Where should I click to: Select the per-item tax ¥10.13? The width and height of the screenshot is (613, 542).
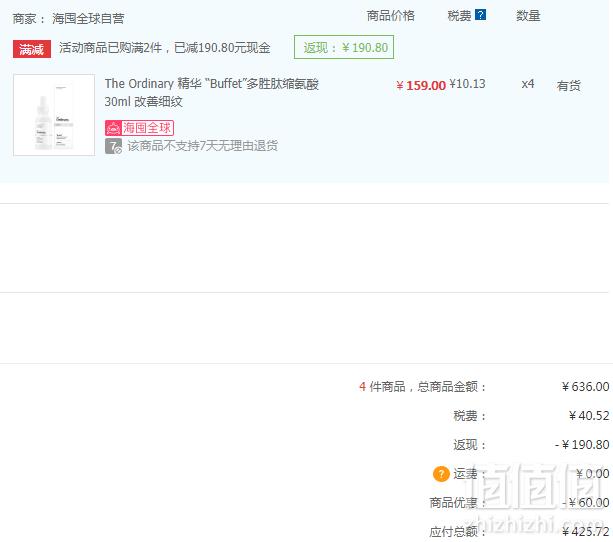pos(467,84)
